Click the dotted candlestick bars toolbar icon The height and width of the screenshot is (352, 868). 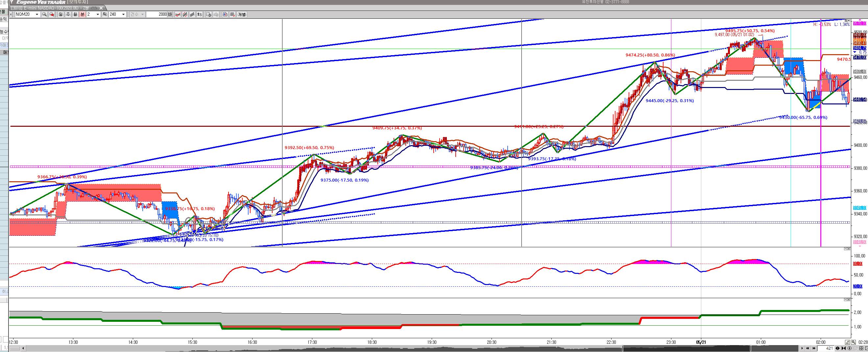point(185,14)
